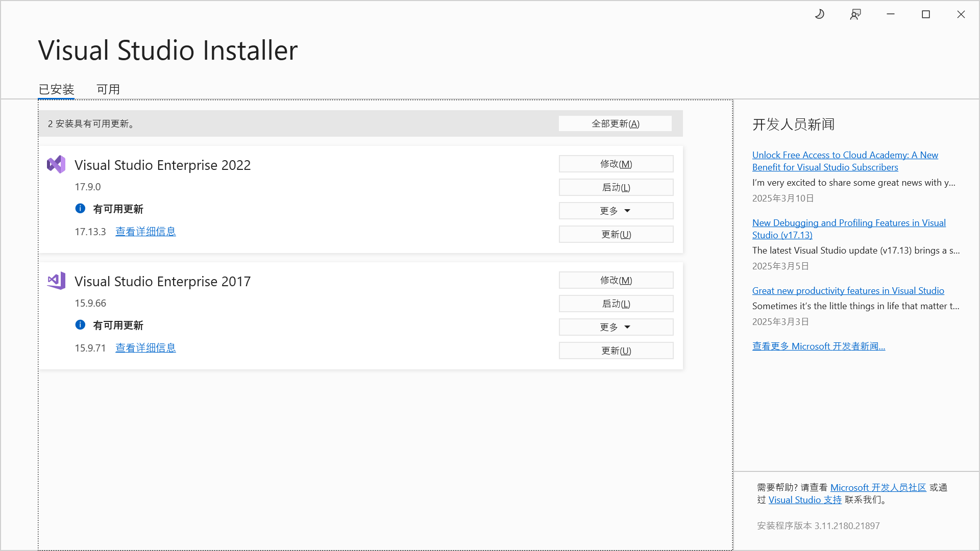Open the Visual Studio 支持 link
980x551 pixels.
point(805,500)
